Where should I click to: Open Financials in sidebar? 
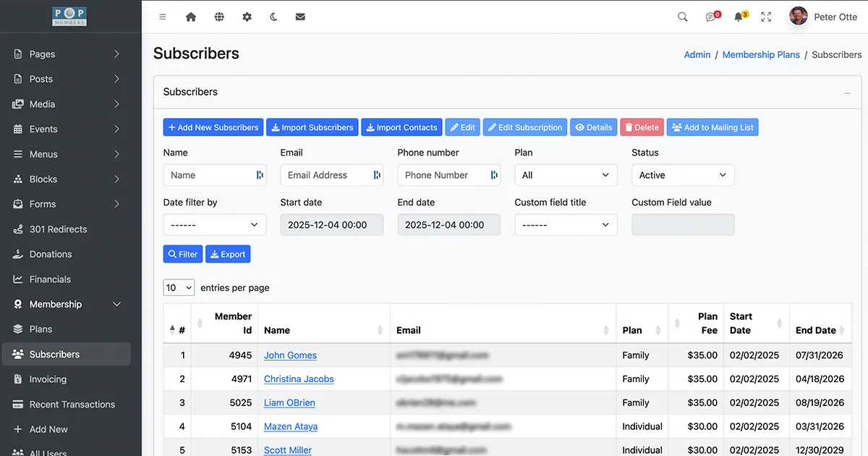(65, 279)
